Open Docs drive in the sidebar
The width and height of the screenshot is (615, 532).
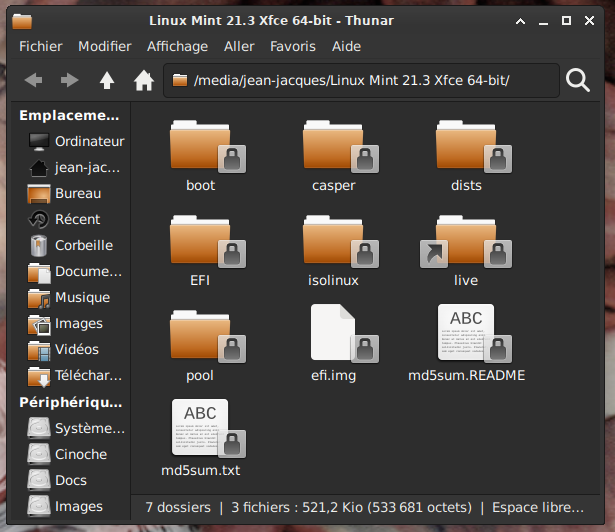pos(57,480)
